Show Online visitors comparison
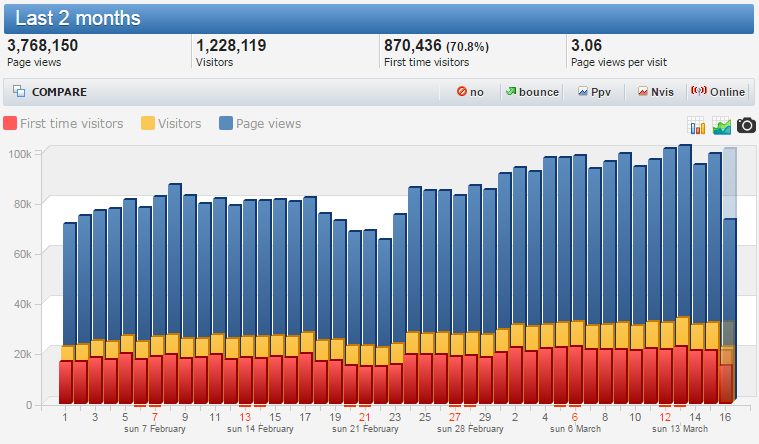Viewport: 759px width, 444px height. click(x=719, y=92)
